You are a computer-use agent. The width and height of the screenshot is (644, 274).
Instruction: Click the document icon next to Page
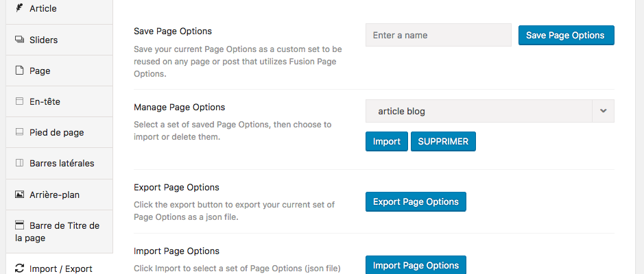pyautogui.click(x=19, y=71)
